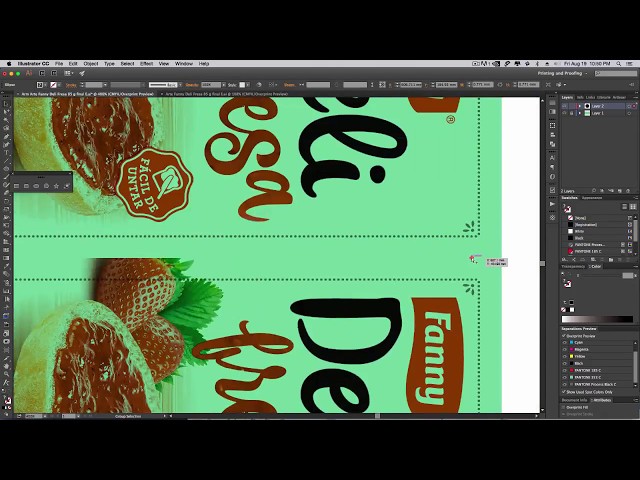Open the Attributes panel options menu

pos(636,400)
